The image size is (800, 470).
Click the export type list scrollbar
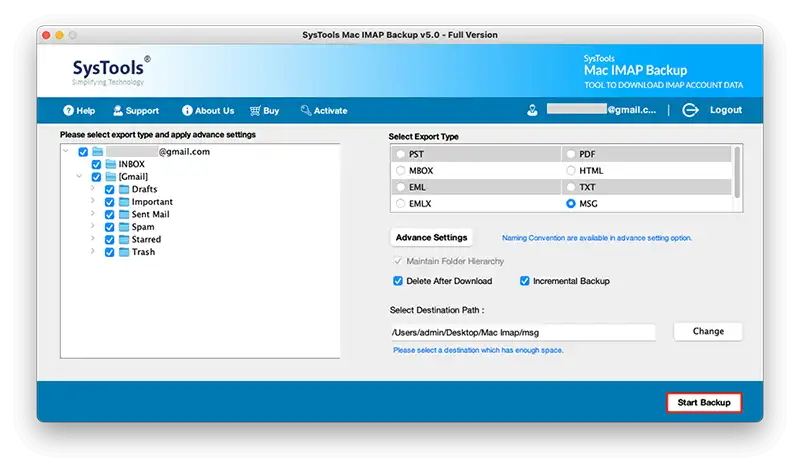[x=737, y=172]
